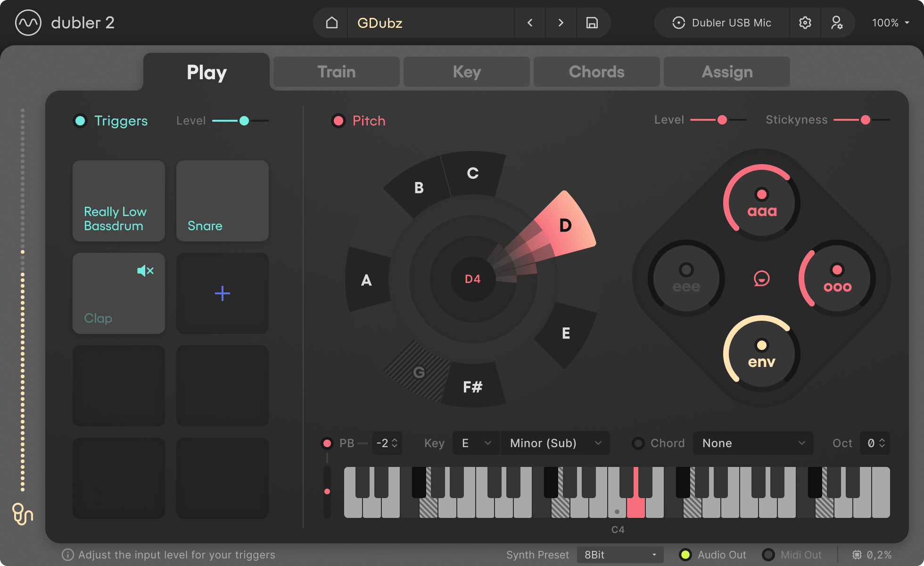The height and width of the screenshot is (566, 924).
Task: Open the Minor (Sub) scale dropdown
Action: click(x=555, y=443)
